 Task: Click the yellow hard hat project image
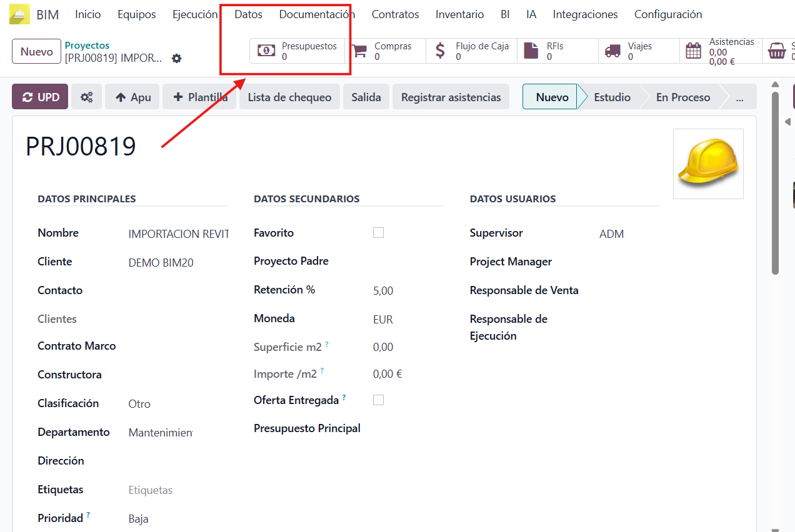708,164
